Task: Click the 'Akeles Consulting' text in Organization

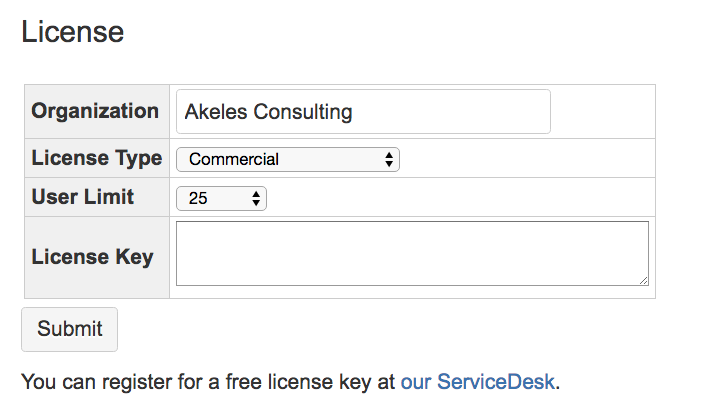Action: point(268,112)
